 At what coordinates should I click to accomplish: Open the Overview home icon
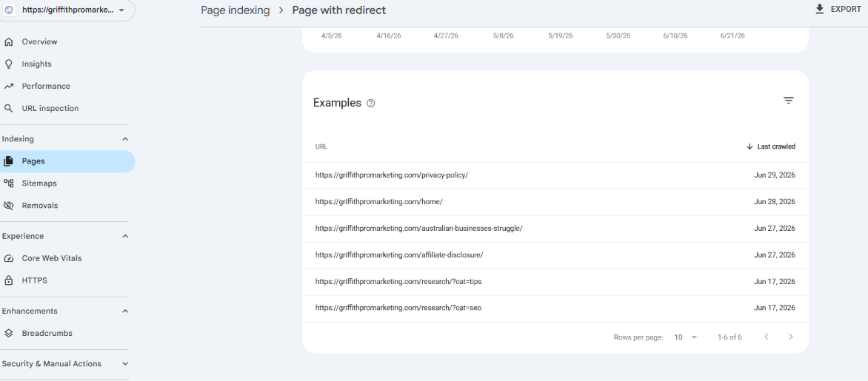point(8,42)
